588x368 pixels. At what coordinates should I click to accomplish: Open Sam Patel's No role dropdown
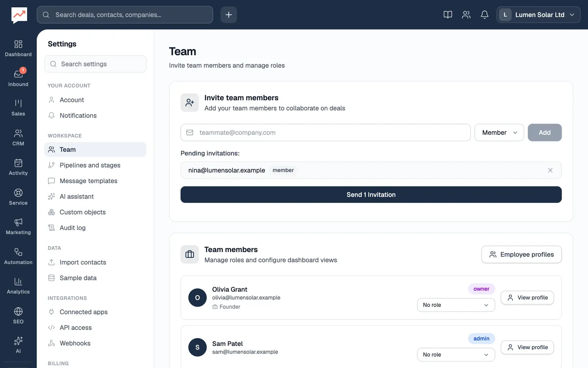456,355
